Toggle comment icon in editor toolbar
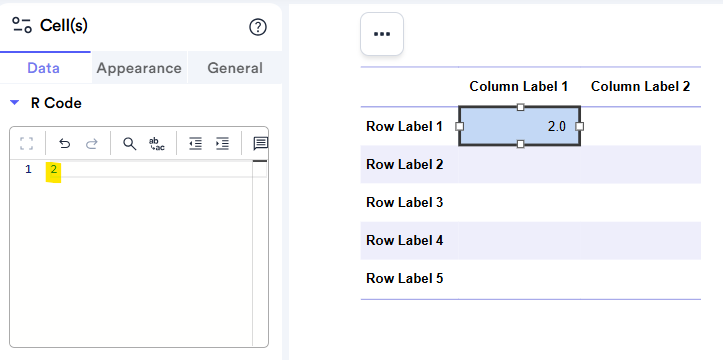 261,144
